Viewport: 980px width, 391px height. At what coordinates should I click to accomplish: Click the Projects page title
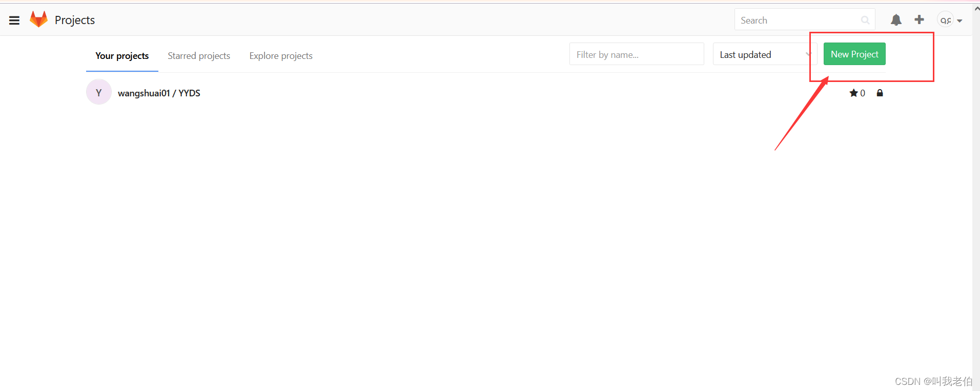click(75, 20)
